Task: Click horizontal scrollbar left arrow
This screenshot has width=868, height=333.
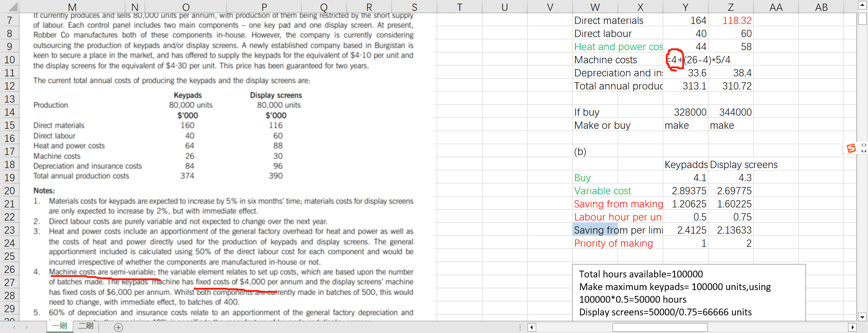Action: (x=532, y=328)
